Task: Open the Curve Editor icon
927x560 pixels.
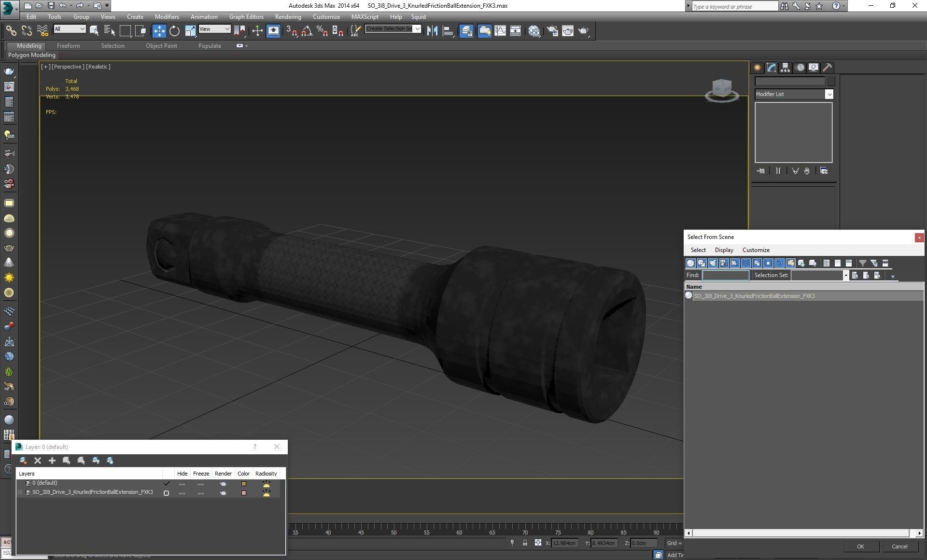Action: tap(500, 31)
